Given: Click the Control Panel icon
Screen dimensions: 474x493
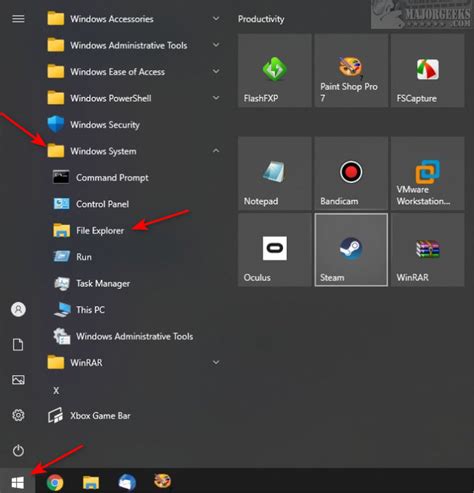Looking at the screenshot, I should (x=61, y=204).
